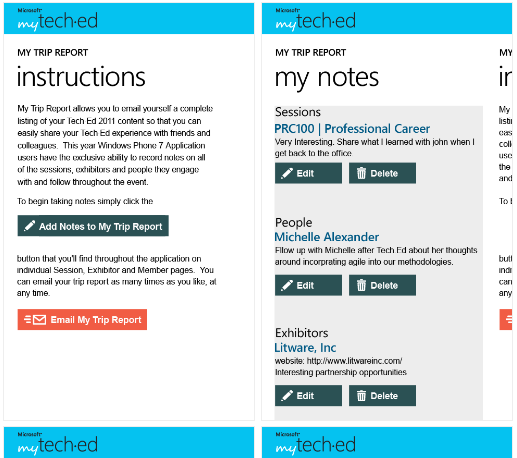Click my tech·ed logo above my notes
The width and height of the screenshot is (517, 458).
point(316,20)
